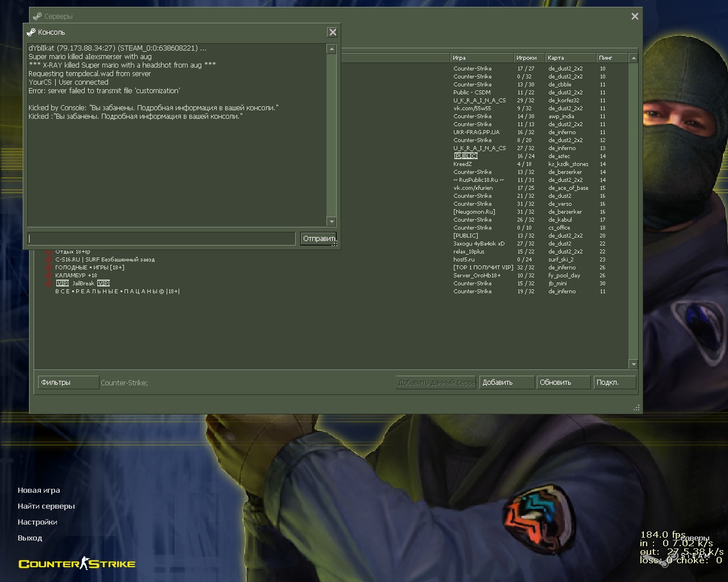Screen dimensions: 728x582
Task: Click the '[TOP 1 ПОЛУЧИТ VIP]' game cell
Action: [x=483, y=268]
